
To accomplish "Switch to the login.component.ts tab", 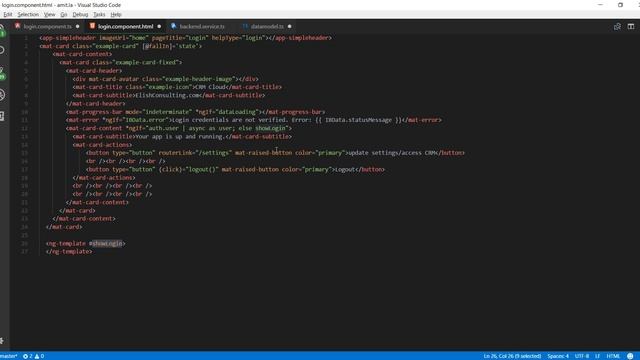I will pyautogui.click(x=47, y=27).
